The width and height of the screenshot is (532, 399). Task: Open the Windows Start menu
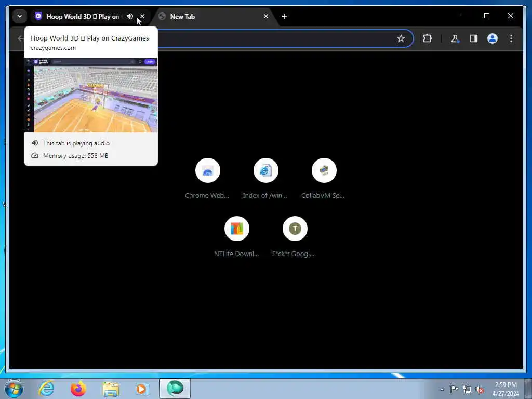pos(14,389)
